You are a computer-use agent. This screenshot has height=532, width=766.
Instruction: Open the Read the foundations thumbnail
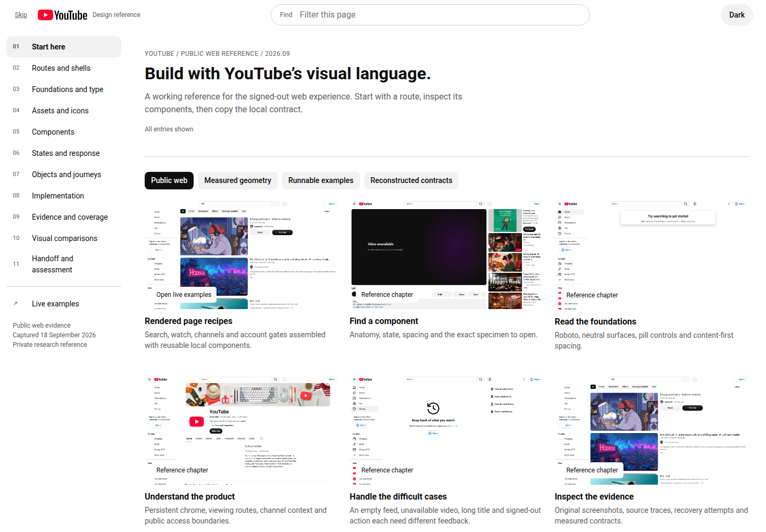pyautogui.click(x=652, y=255)
